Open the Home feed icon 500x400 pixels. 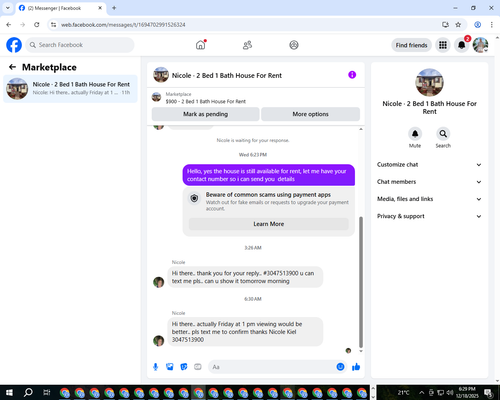(x=201, y=45)
